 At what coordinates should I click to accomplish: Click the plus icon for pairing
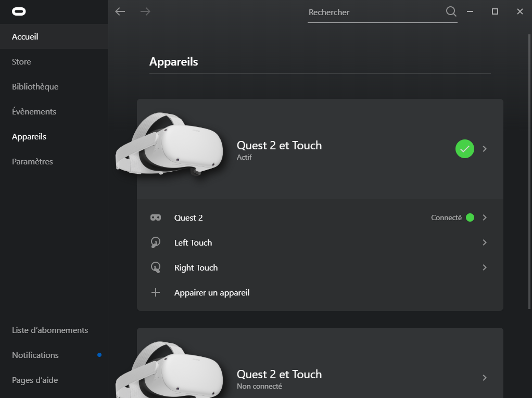pyautogui.click(x=156, y=292)
